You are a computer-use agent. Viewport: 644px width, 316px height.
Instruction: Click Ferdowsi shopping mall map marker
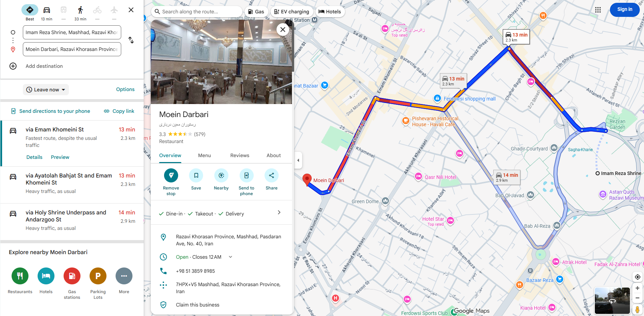437,98
